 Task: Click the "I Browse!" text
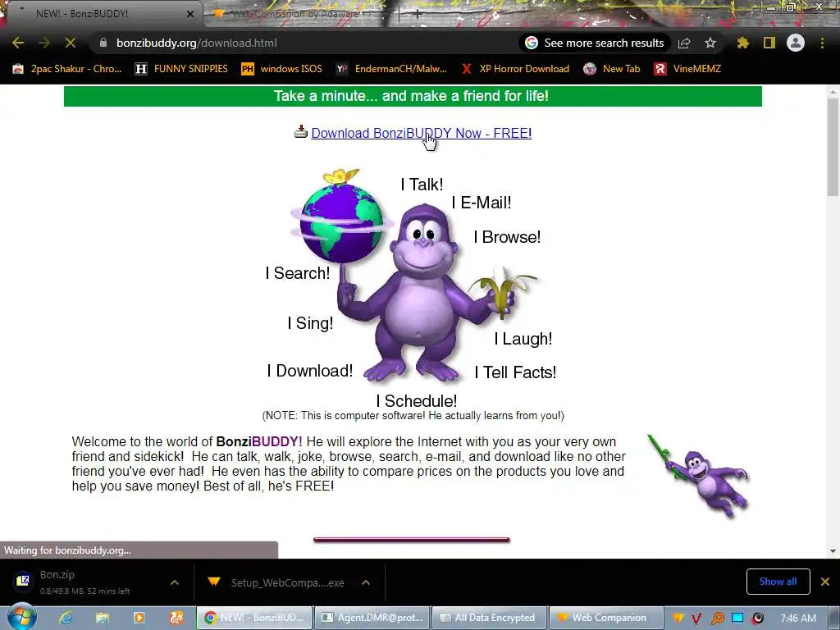[507, 237]
